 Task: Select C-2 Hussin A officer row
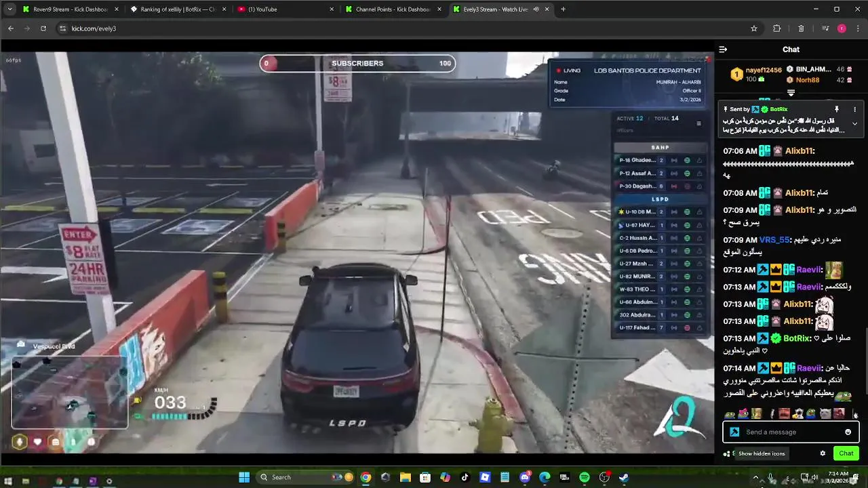click(660, 238)
